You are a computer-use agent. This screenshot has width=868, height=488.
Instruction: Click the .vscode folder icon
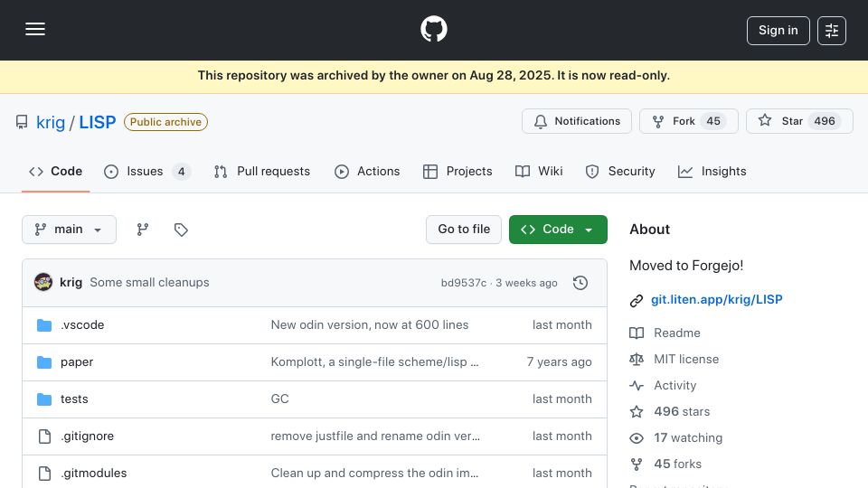[44, 324]
